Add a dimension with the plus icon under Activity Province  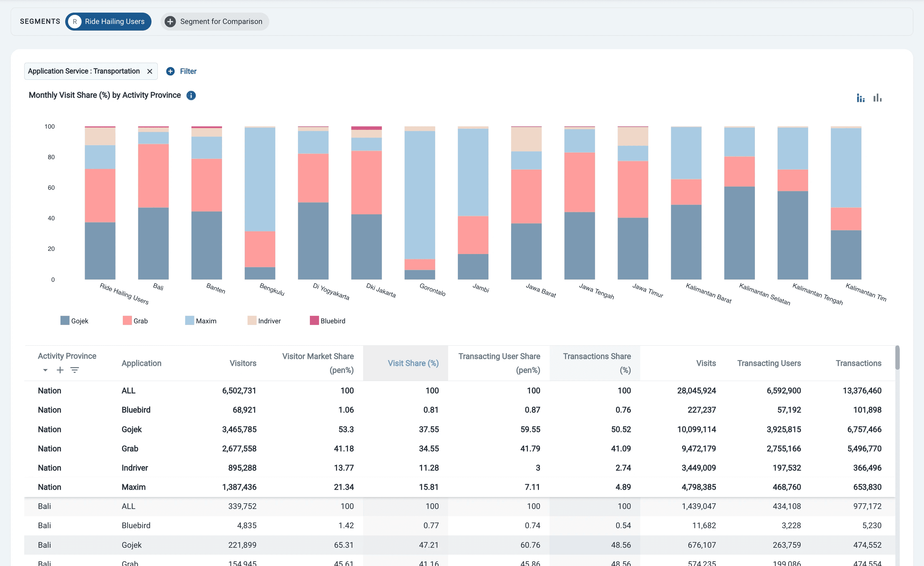(x=60, y=370)
